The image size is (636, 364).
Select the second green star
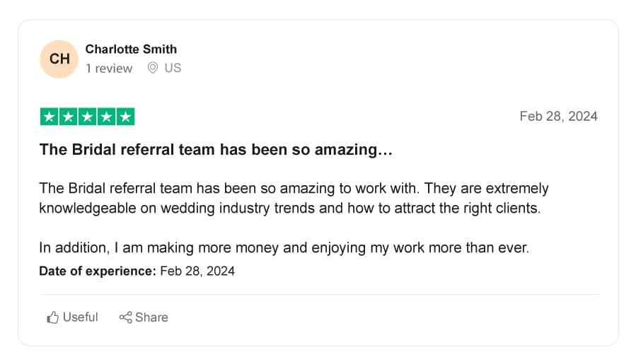(x=68, y=117)
